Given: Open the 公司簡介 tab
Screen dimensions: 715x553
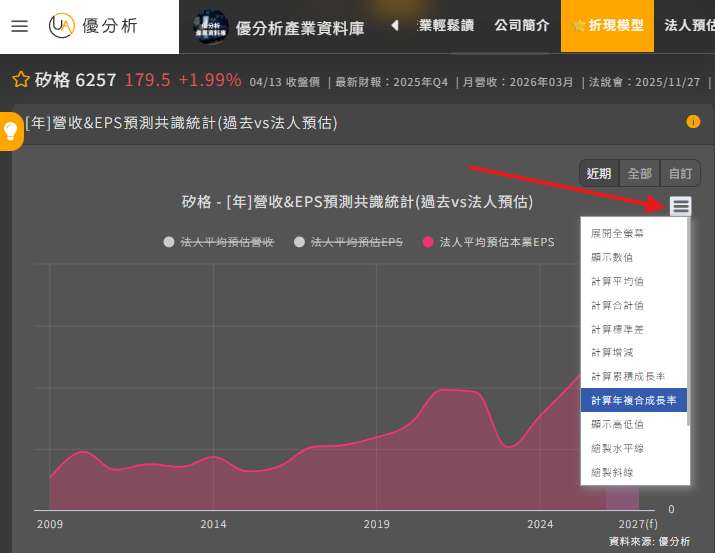Looking at the screenshot, I should (x=521, y=26).
